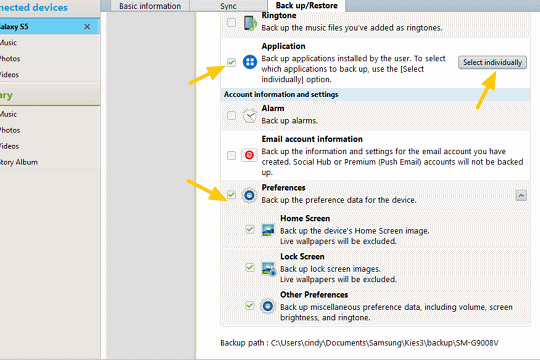Uncheck the Application backup checkbox
The width and height of the screenshot is (540, 360).
pyautogui.click(x=231, y=62)
